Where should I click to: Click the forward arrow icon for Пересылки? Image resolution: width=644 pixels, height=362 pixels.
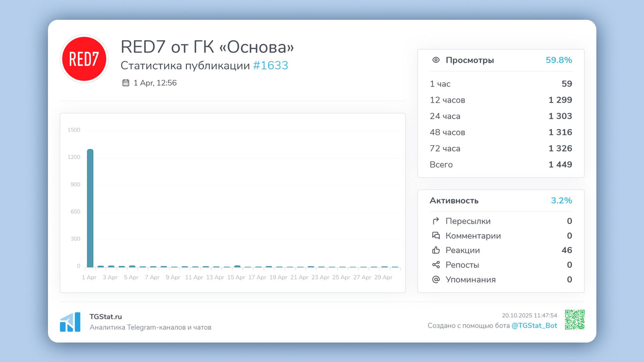436,221
